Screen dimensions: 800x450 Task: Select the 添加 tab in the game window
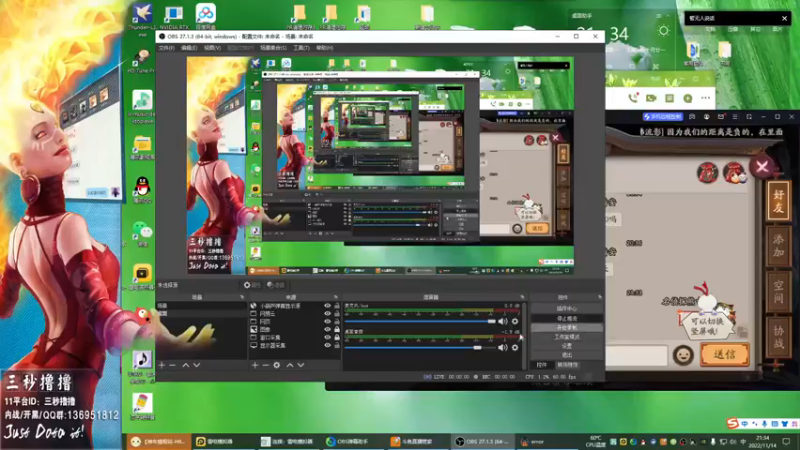point(778,246)
